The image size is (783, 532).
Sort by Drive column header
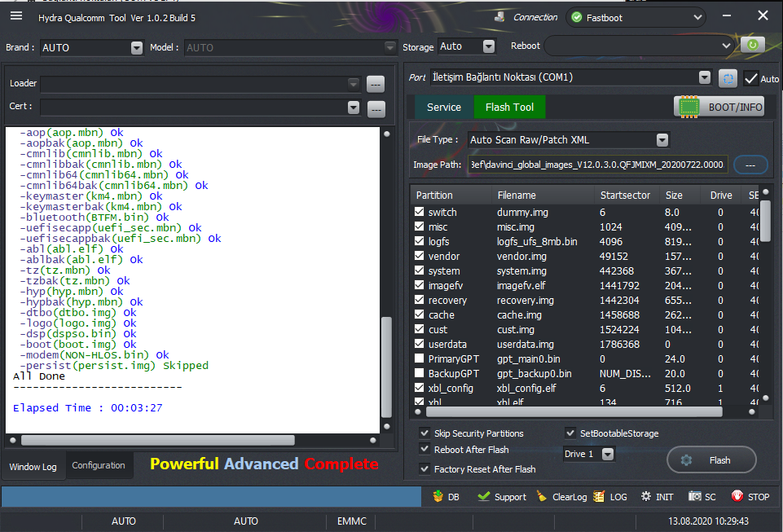tap(721, 196)
